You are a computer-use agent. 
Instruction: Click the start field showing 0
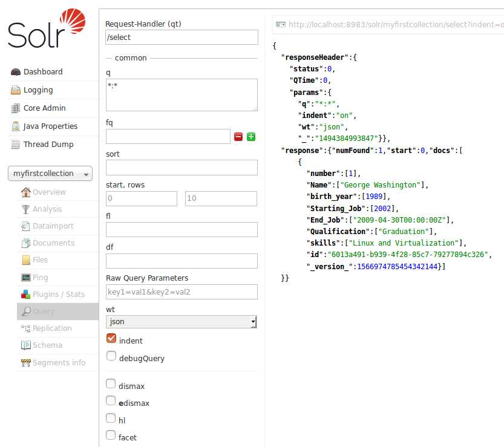tap(142, 198)
